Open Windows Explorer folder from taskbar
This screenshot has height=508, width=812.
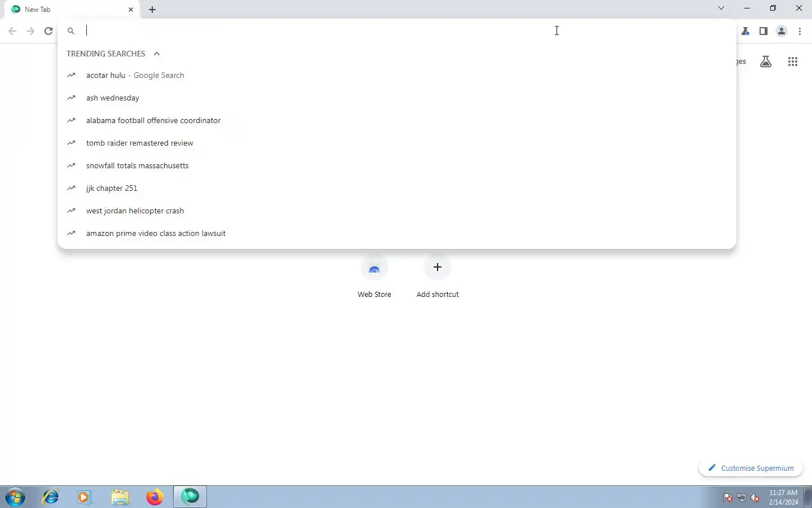pos(120,497)
